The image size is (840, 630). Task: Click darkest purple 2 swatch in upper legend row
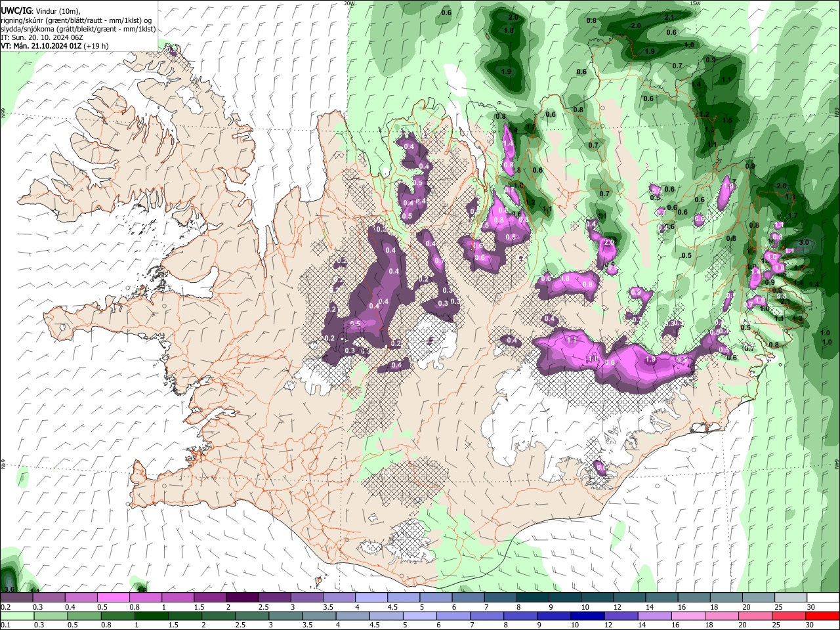pyautogui.click(x=241, y=598)
